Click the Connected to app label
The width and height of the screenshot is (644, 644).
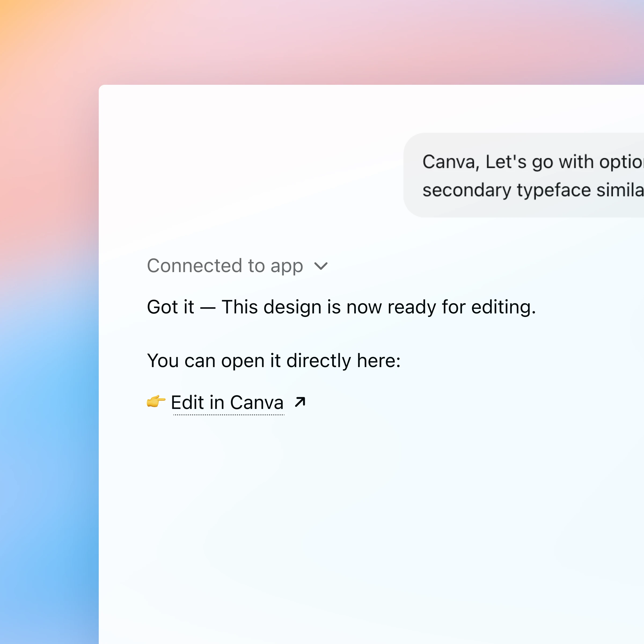(225, 265)
